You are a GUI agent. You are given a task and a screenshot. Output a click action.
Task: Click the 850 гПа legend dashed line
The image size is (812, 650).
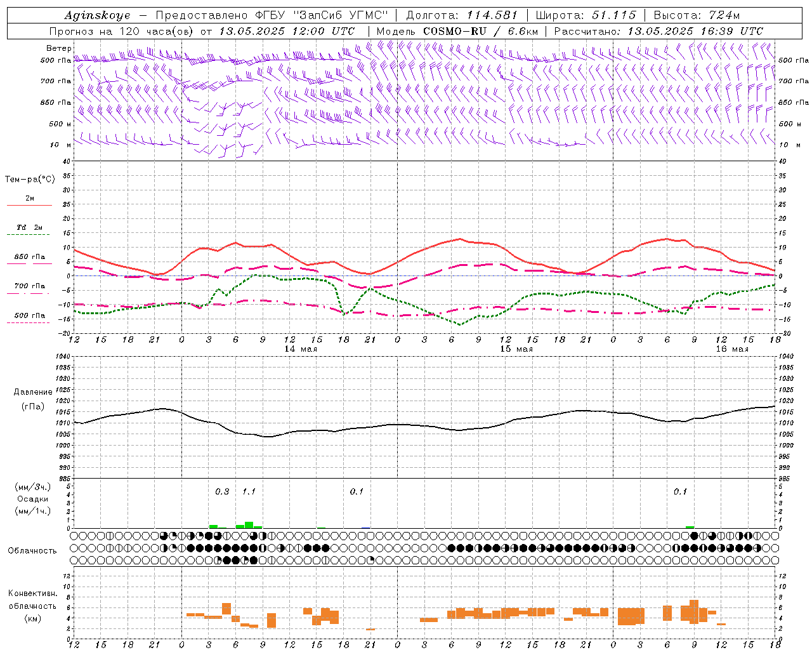tap(29, 264)
